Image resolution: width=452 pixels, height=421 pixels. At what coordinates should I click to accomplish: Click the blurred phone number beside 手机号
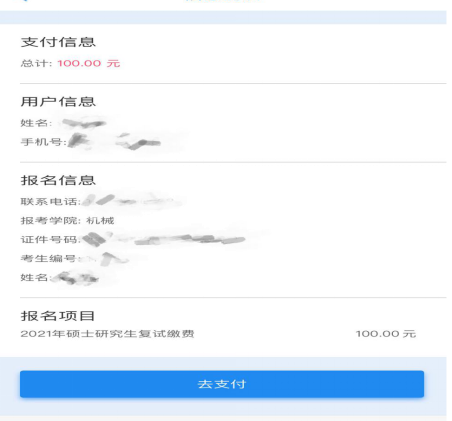tap(115, 141)
